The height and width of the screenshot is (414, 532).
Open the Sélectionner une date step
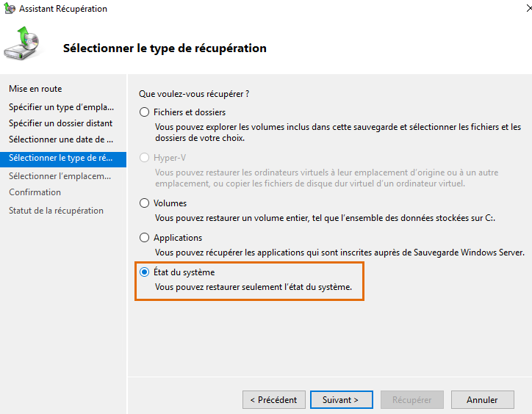click(x=61, y=139)
